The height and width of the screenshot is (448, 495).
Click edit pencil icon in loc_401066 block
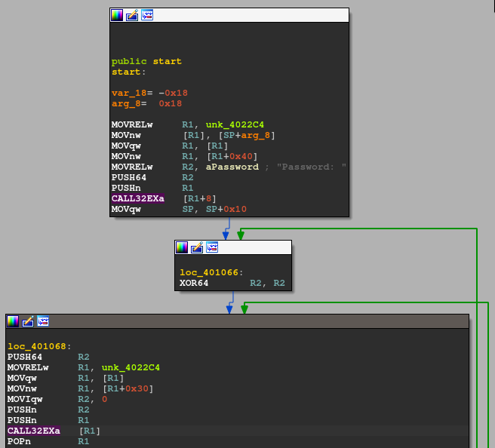[197, 247]
